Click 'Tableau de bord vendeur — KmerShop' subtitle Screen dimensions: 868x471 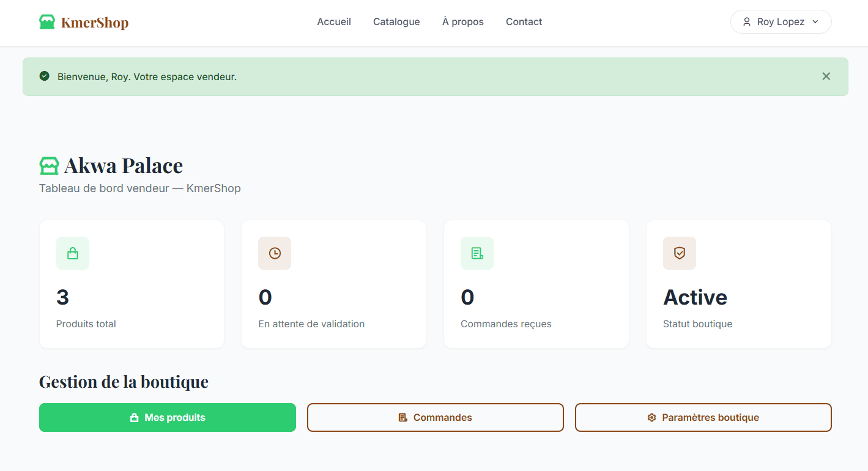(140, 188)
